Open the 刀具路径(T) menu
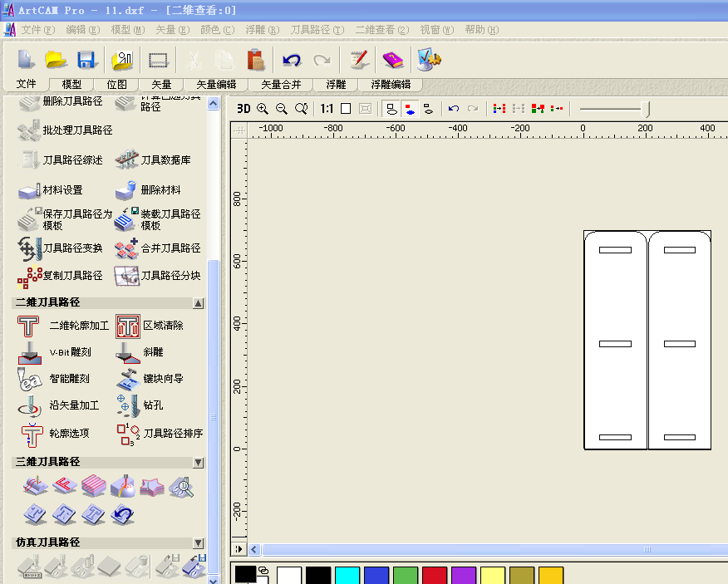The width and height of the screenshot is (728, 584). pyautogui.click(x=317, y=30)
